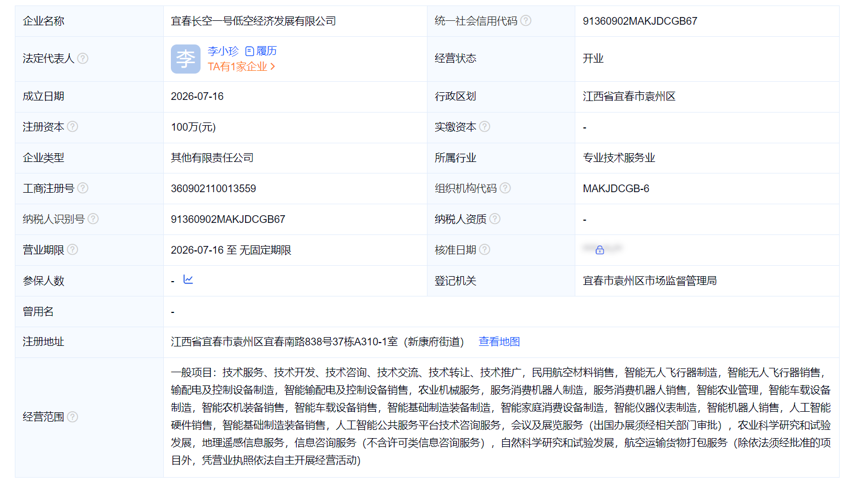Click the 登记机关 label cell
Image resolution: width=855 pixels, height=504 pixels.
pos(501,281)
